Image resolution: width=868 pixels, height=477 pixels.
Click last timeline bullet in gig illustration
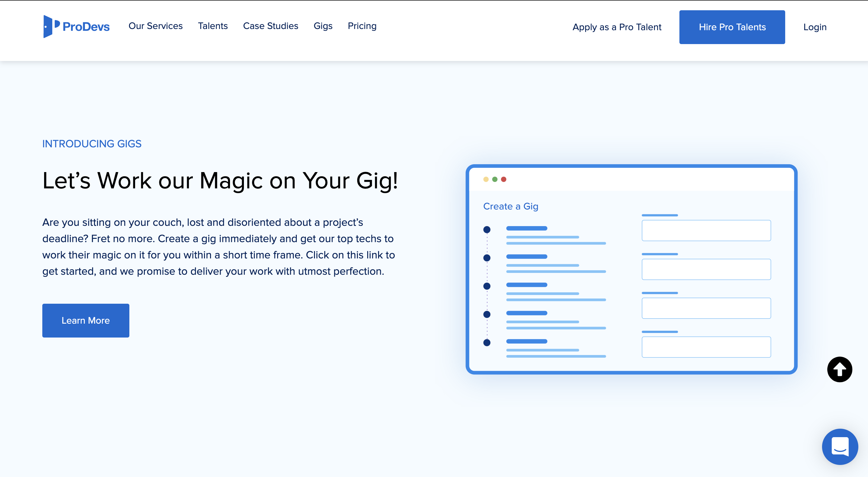[x=487, y=343]
